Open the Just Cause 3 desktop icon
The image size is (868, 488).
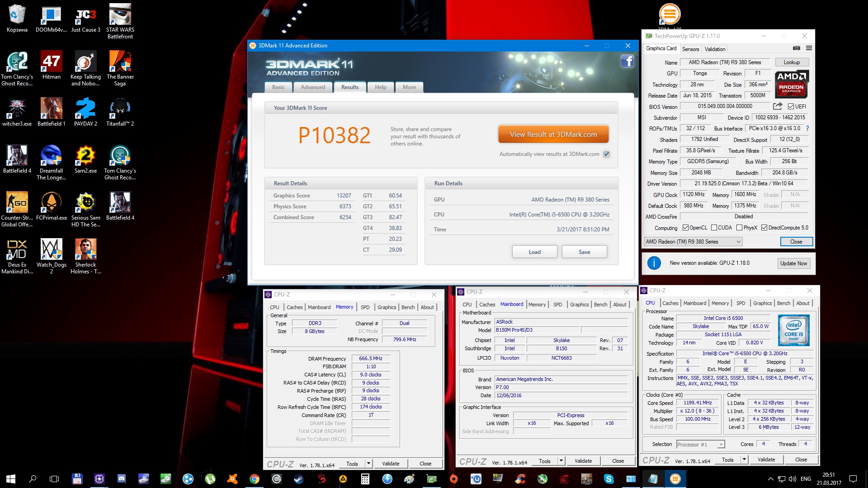[86, 19]
